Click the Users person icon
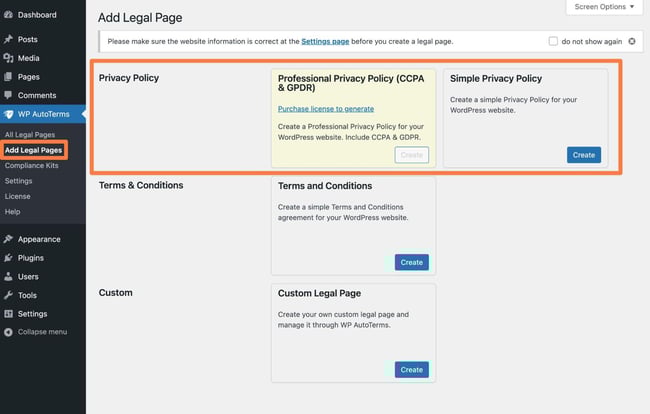The image size is (650, 414). coord(8,276)
